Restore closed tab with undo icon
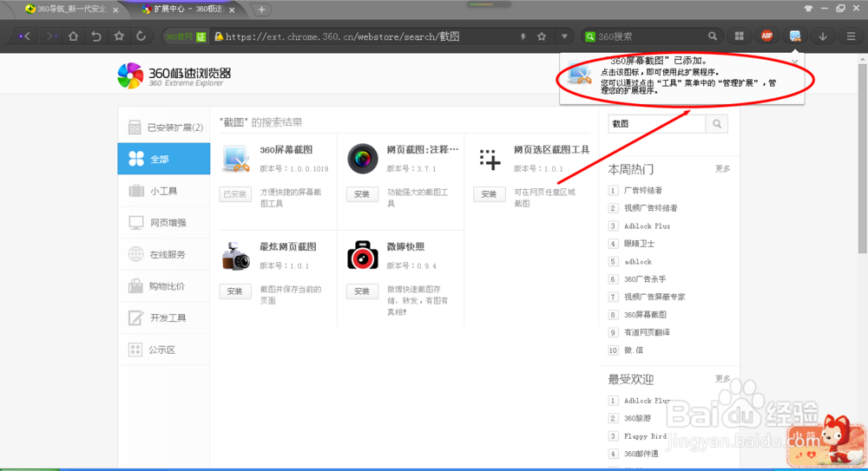The height and width of the screenshot is (471, 868). (96, 36)
